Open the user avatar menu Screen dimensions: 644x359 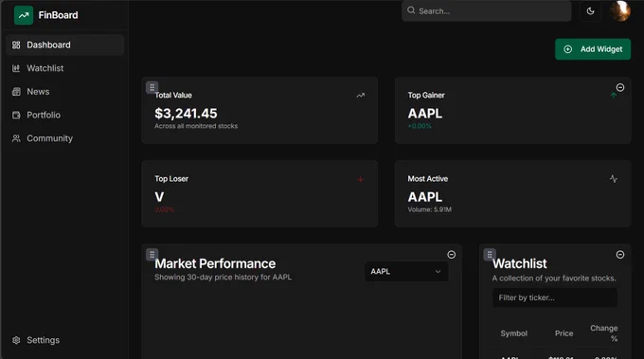620,11
